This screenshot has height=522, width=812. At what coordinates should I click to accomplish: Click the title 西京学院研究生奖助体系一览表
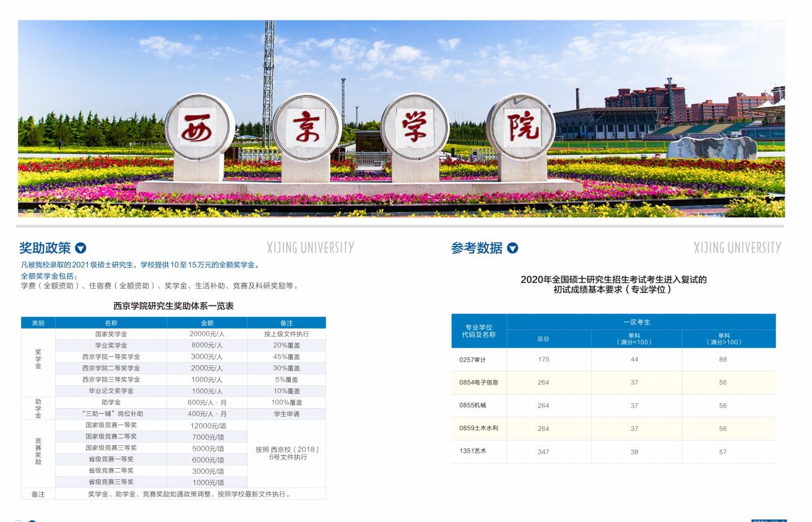click(173, 306)
